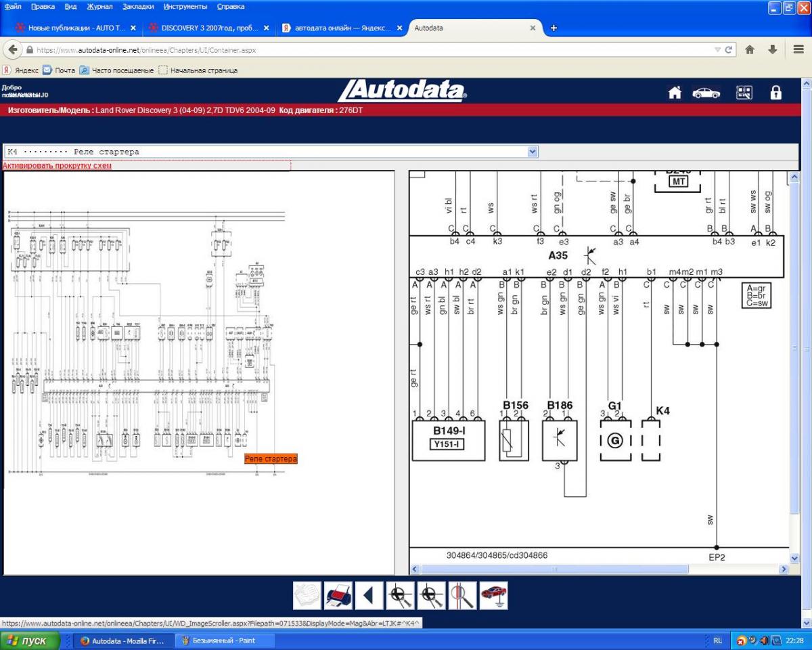Viewport: 812px width, 650px height.
Task: Click the diagram vertical scrollbar down arrow
Action: [x=794, y=558]
